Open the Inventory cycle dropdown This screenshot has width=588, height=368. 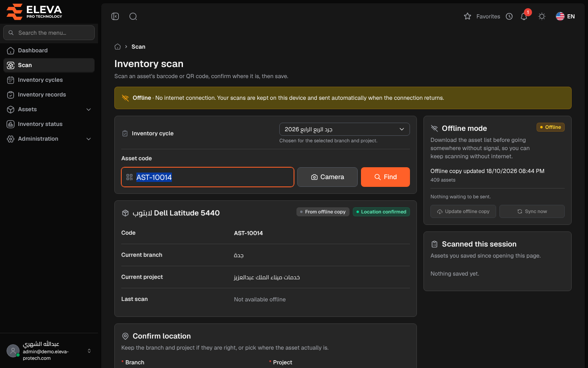(x=345, y=129)
